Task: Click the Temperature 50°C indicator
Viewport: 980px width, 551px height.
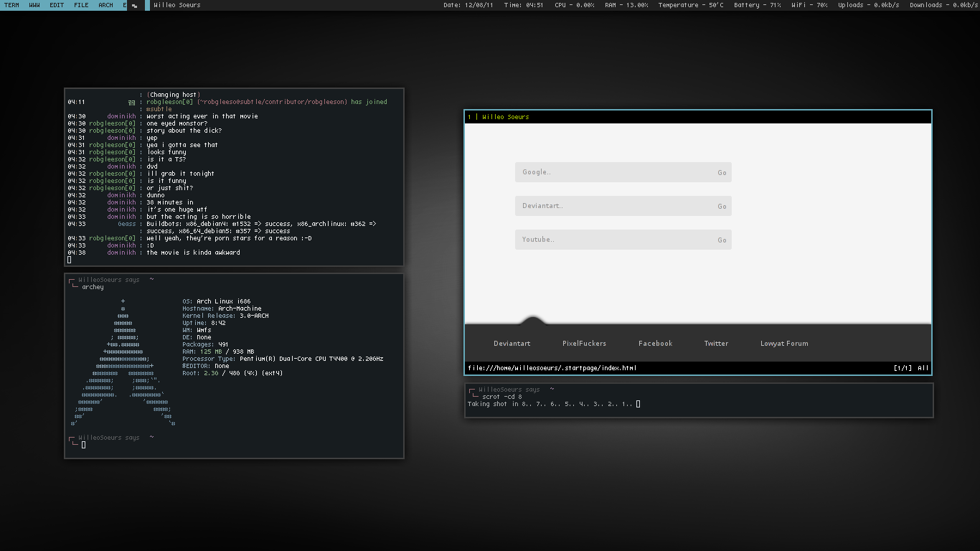Action: [x=691, y=5]
